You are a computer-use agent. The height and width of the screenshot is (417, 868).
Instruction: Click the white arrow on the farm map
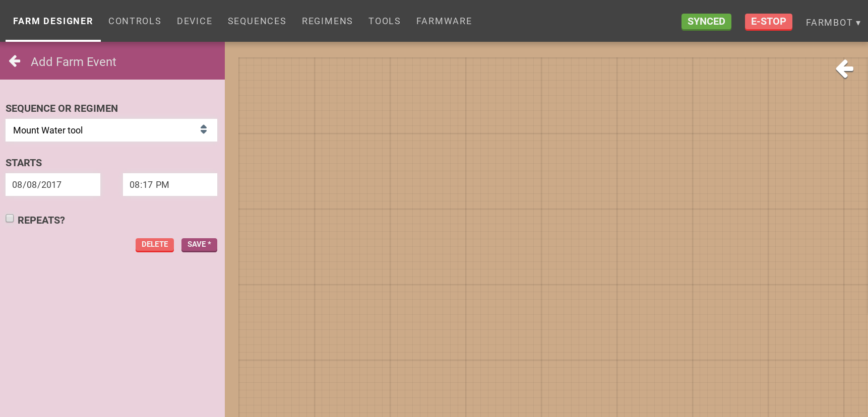(844, 68)
